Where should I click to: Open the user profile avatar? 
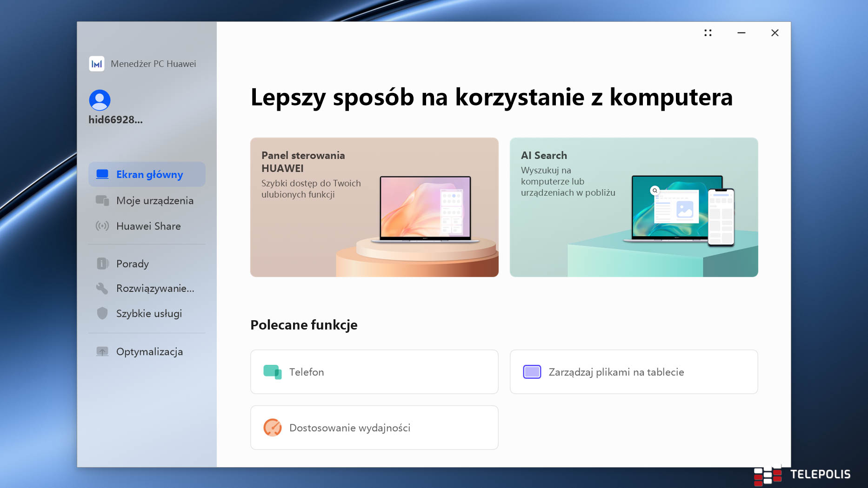(100, 100)
